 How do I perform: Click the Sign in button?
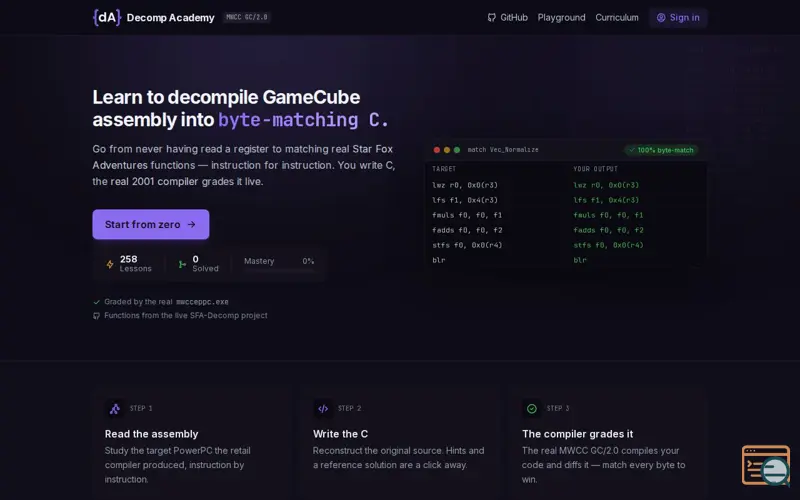[x=678, y=18]
